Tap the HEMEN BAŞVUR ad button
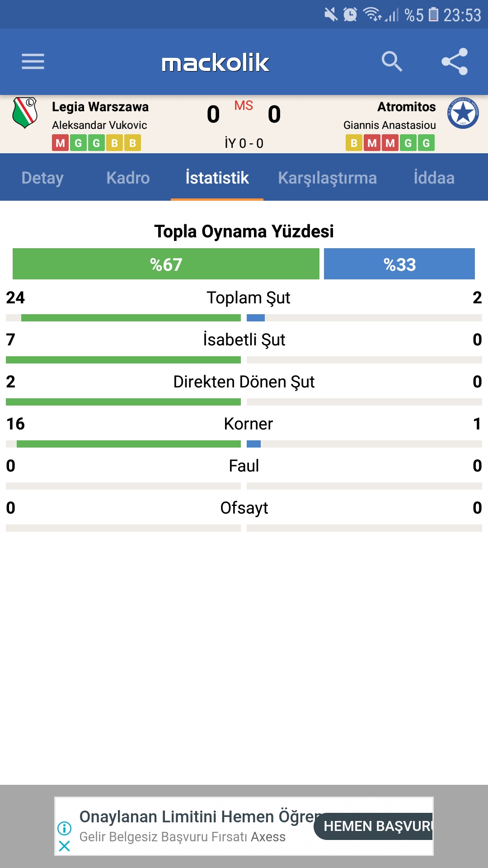 point(373,826)
